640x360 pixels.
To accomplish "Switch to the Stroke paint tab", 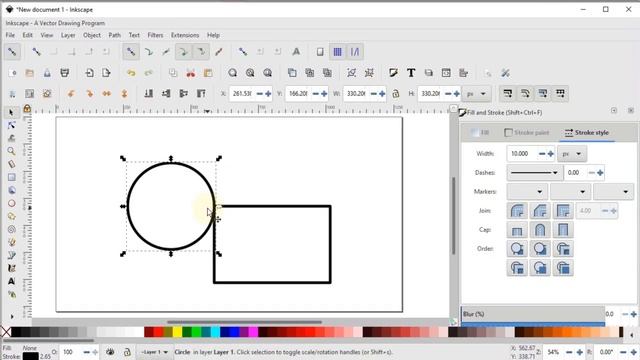I will [x=527, y=133].
